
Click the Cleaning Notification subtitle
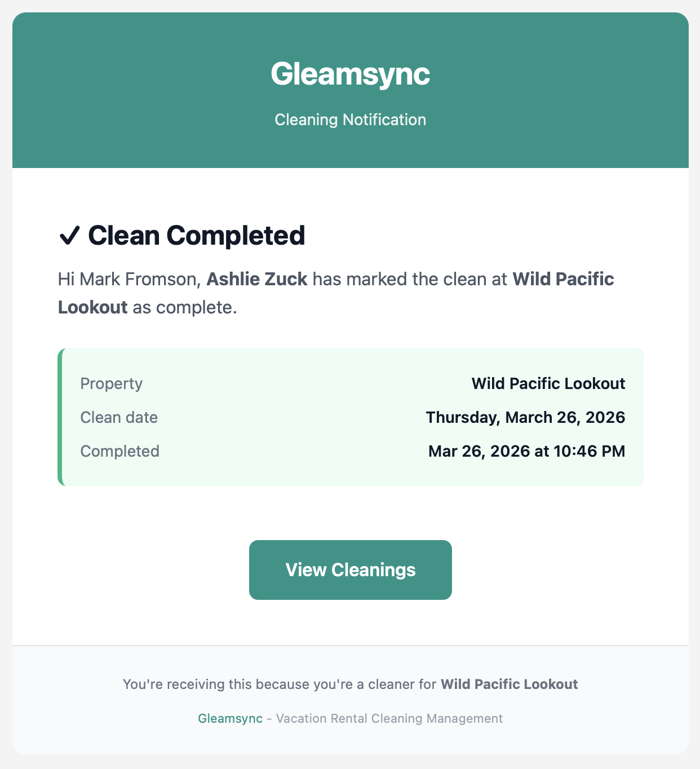pyautogui.click(x=350, y=120)
